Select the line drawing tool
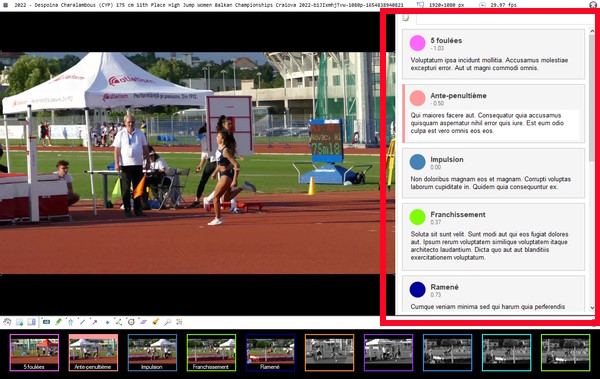This screenshot has width=600, height=379. (x=82, y=322)
